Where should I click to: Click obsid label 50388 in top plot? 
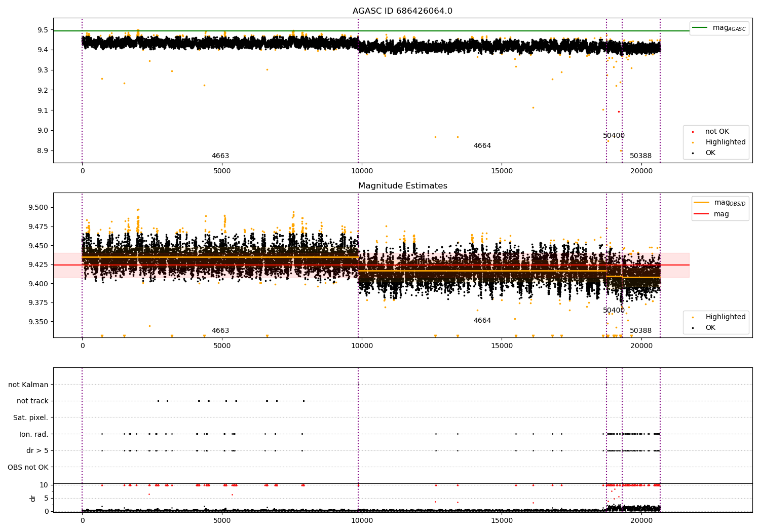click(x=640, y=156)
